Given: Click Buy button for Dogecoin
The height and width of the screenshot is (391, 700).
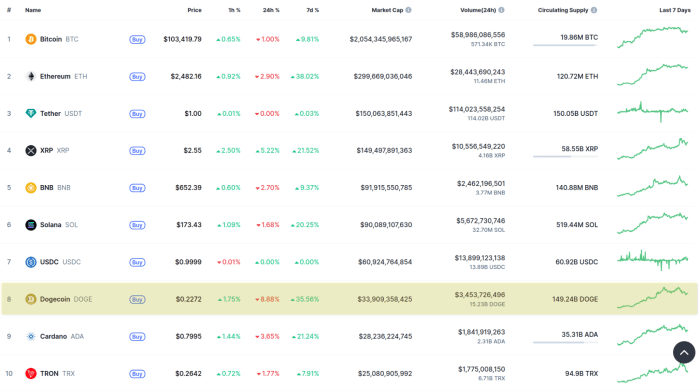Looking at the screenshot, I should tap(137, 299).
